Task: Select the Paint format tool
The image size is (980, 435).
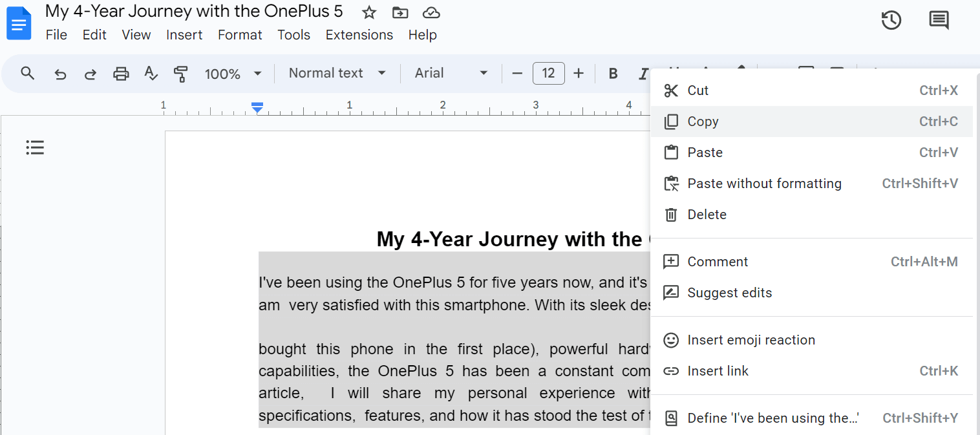Action: [181, 73]
